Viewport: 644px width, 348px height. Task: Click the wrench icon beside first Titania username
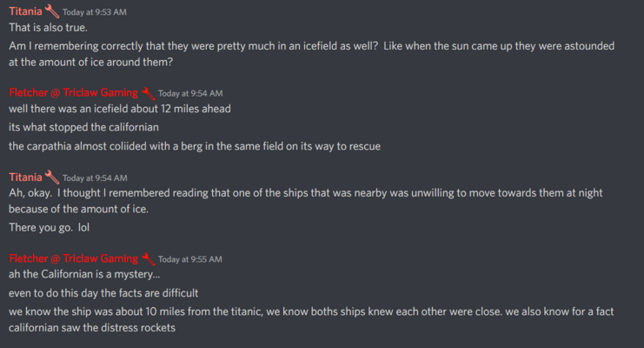(x=52, y=11)
